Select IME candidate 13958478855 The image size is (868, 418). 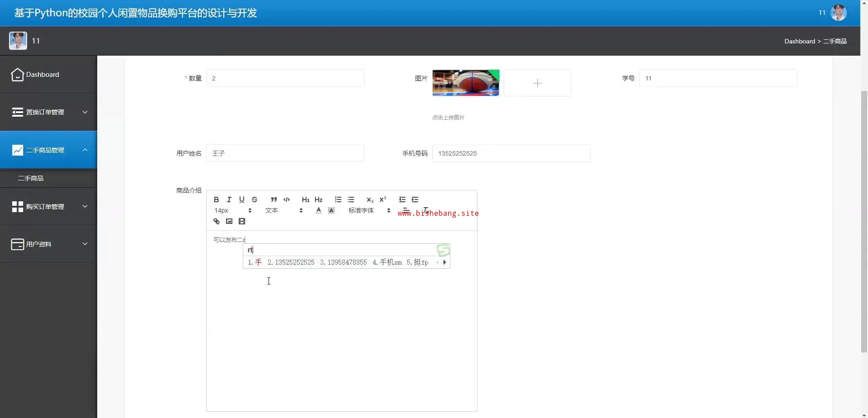click(343, 262)
